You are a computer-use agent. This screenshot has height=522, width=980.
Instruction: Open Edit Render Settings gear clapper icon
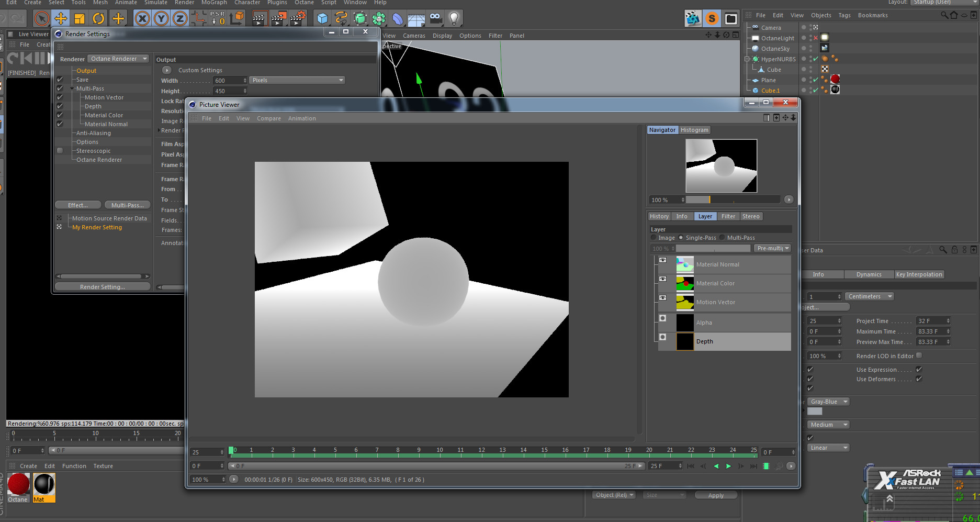click(x=298, y=19)
